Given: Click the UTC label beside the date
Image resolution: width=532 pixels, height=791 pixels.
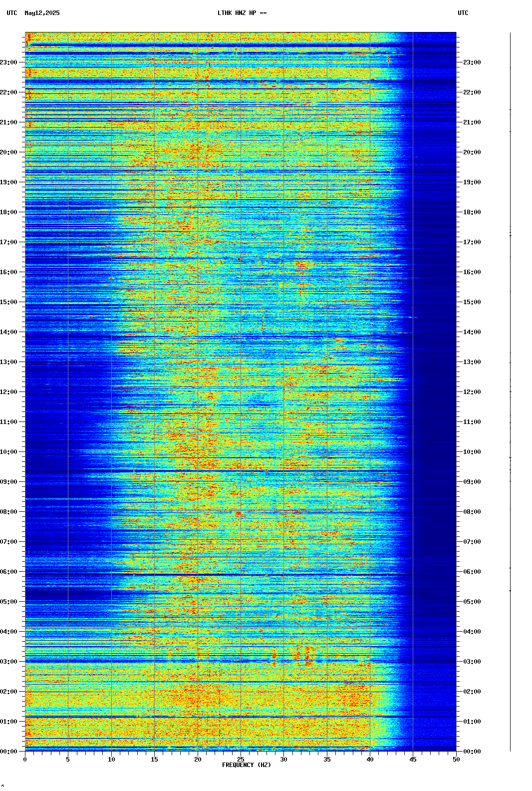Looking at the screenshot, I should coord(12,13).
